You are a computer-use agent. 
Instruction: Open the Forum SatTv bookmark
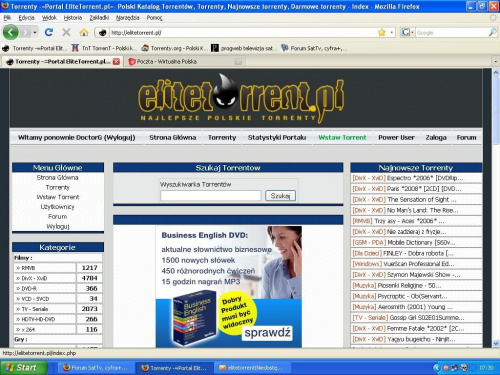[x=314, y=48]
